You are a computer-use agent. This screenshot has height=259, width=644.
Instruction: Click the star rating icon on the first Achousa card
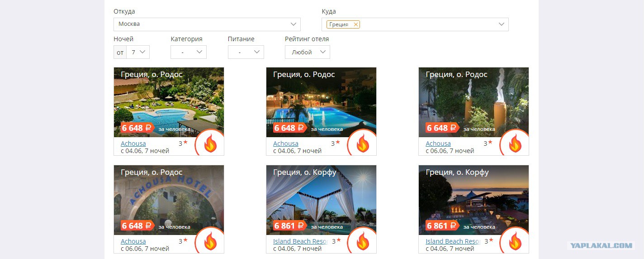click(185, 142)
